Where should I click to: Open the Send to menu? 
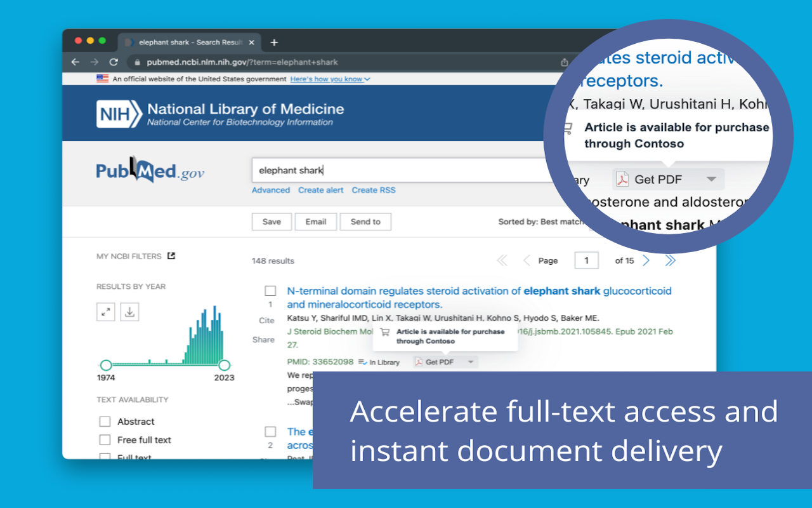tap(365, 222)
